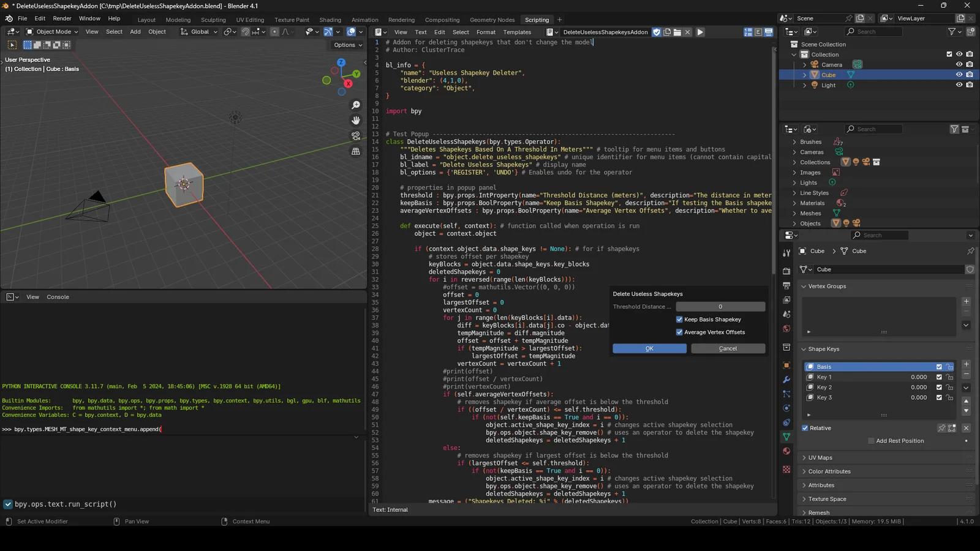Collapse the Shape Keys panel

pyautogui.click(x=823, y=349)
